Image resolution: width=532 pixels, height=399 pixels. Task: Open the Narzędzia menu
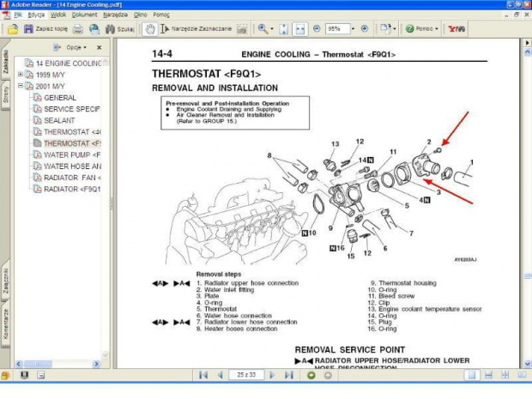click(x=115, y=15)
